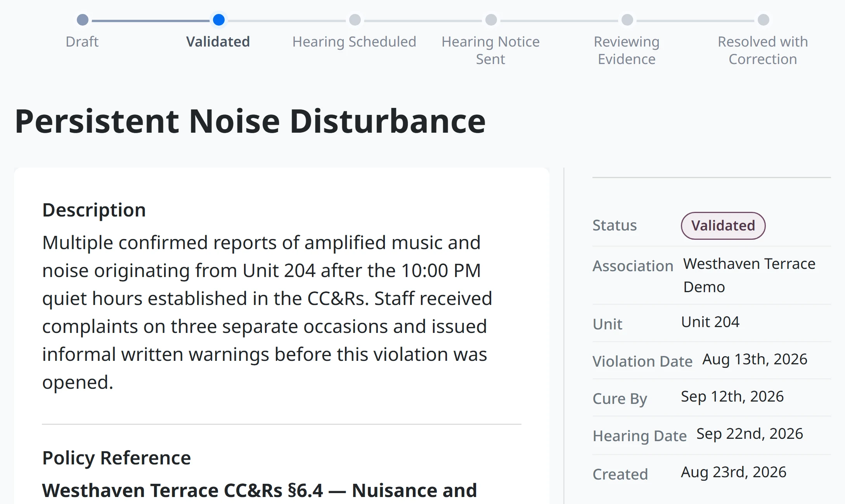Select the Hearing Notice Sent label
This screenshot has height=504, width=845.
tap(490, 50)
